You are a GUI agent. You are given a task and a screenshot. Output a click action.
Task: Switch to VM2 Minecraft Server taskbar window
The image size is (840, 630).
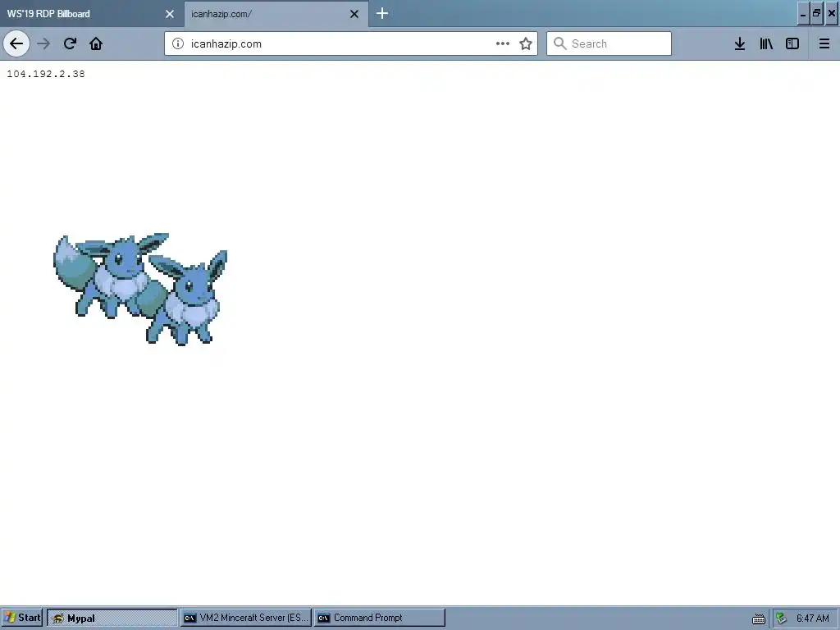pyautogui.click(x=246, y=618)
